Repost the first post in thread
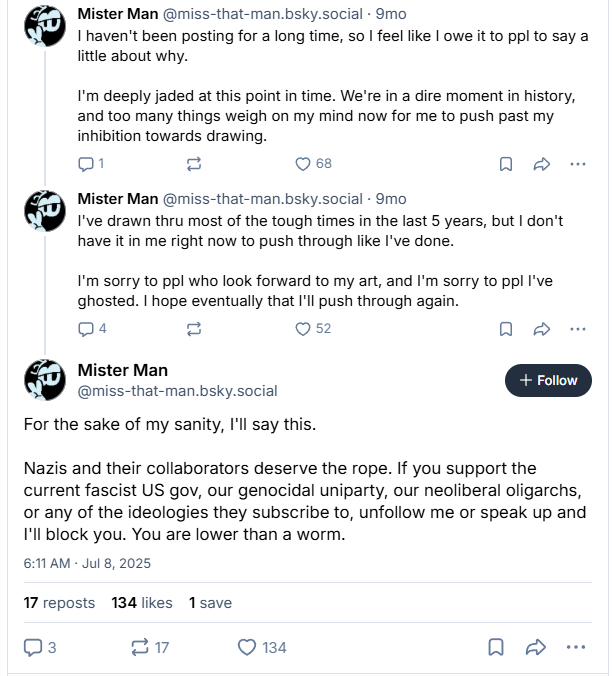The image size is (612, 676). coord(194,163)
